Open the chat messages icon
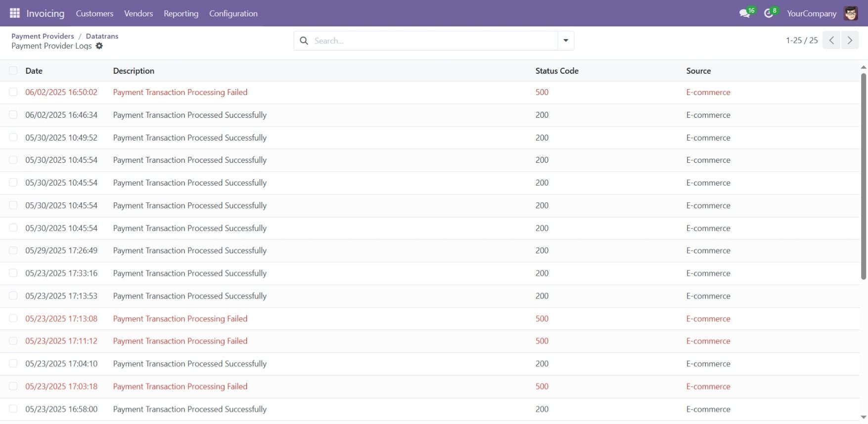This screenshot has width=868, height=424. 745,13
